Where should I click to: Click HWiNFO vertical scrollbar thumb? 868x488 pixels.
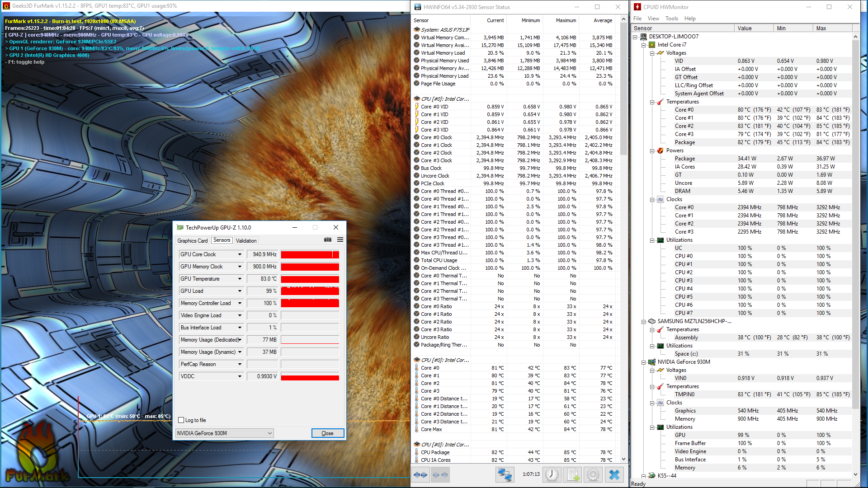tap(623, 89)
